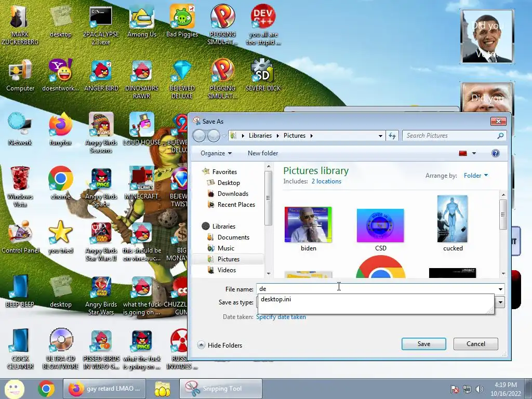Open the Angry Birds Seasons icon
Viewport: 532px width, 399px height.
coord(101,134)
